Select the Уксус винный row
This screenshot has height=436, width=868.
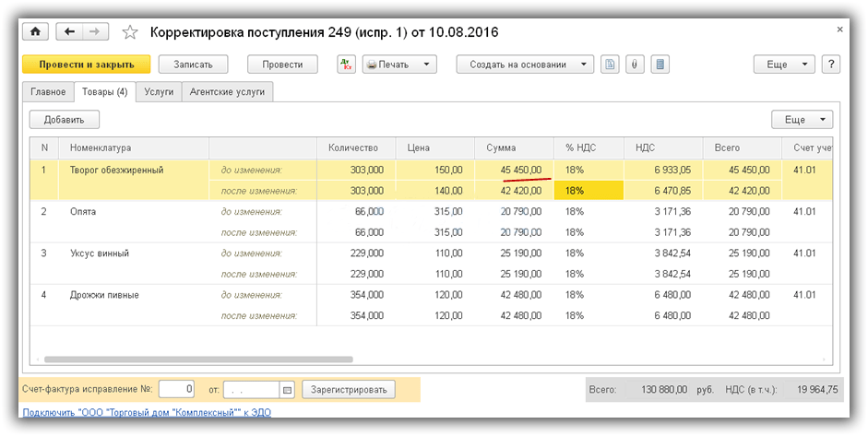(432, 264)
